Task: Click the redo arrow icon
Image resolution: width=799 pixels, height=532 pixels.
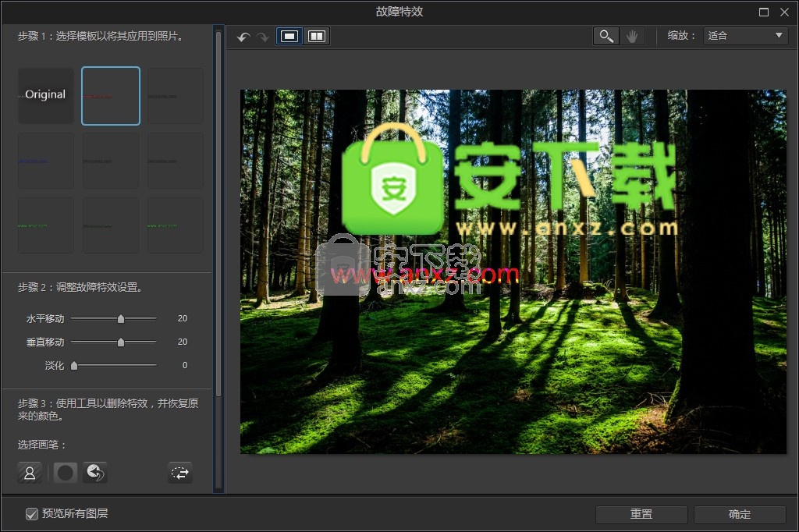Action: [x=263, y=37]
